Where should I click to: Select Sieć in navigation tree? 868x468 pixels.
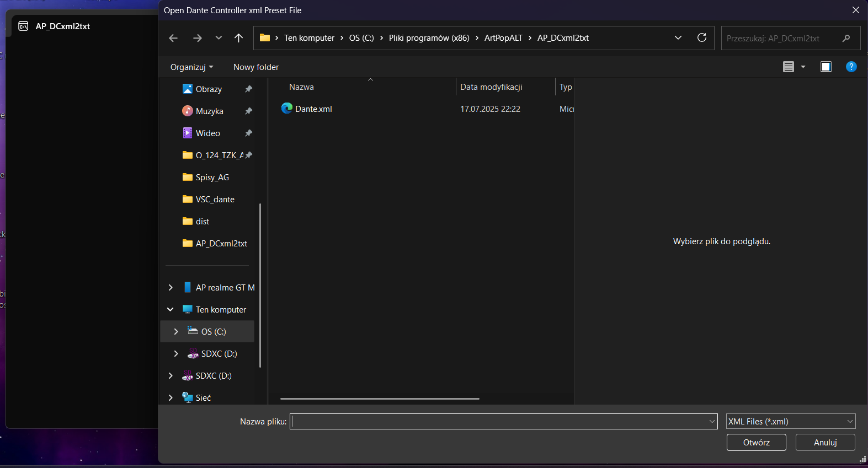click(203, 398)
